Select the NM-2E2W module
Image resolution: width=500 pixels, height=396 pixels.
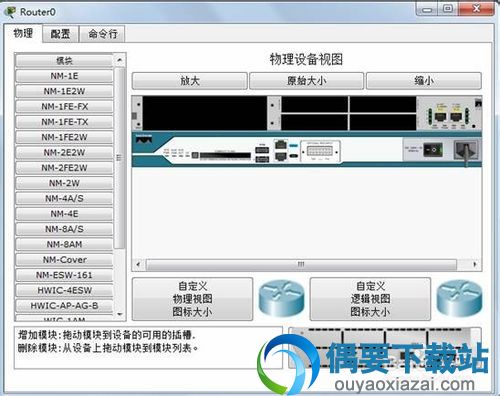tap(64, 152)
